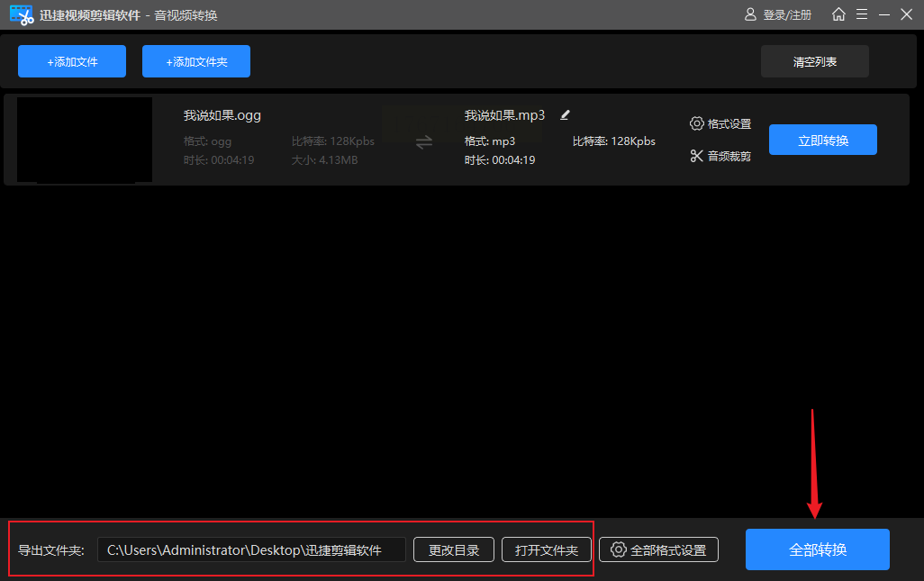Select the black thumbnail of 我说如果.ogg
The width and height of the screenshot is (924, 581).
pos(85,140)
